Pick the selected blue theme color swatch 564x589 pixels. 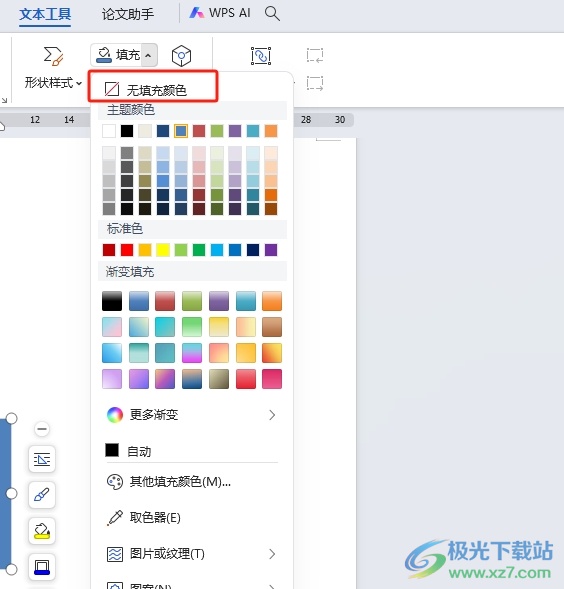(181, 131)
